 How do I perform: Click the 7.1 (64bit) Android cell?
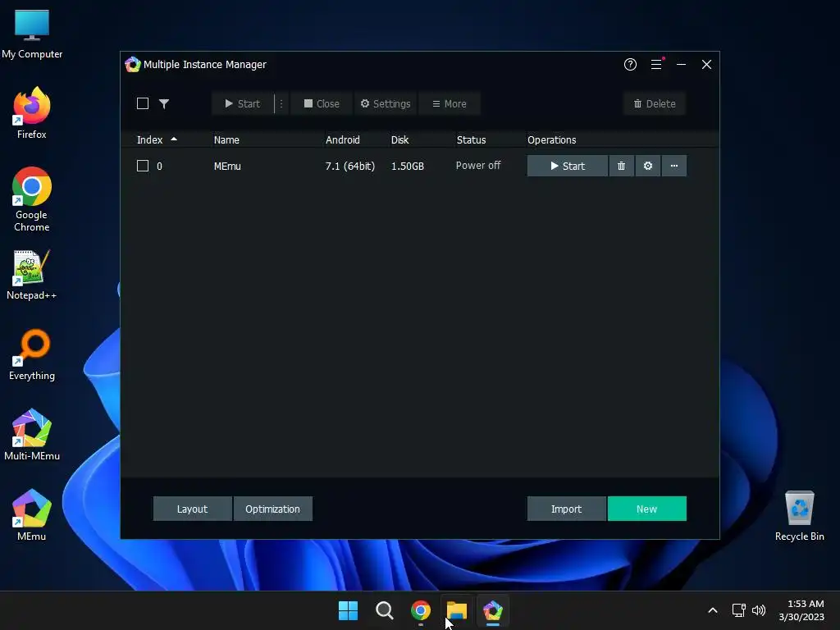pyautogui.click(x=349, y=166)
